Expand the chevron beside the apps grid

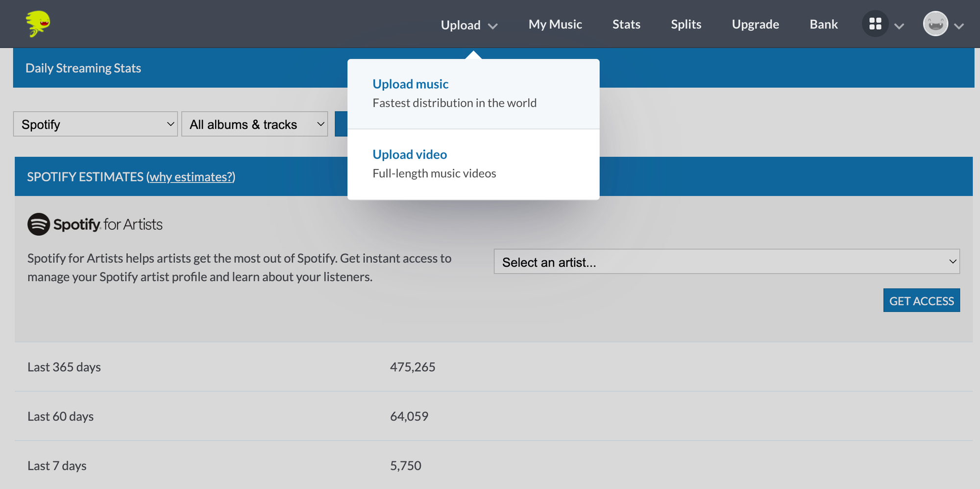point(900,27)
